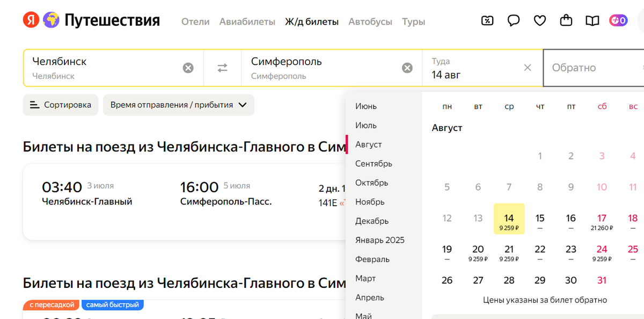Open my trips suitcase icon
The width and height of the screenshot is (644, 319).
(566, 21)
